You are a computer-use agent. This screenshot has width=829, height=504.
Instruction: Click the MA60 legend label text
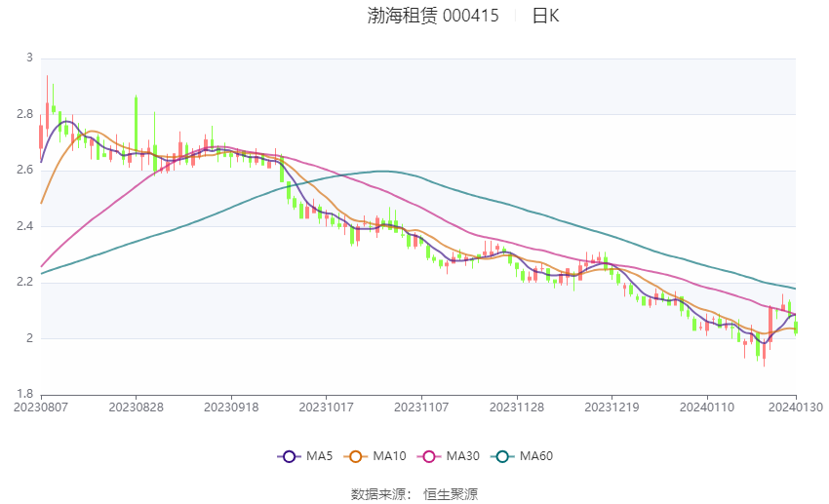click(x=536, y=456)
